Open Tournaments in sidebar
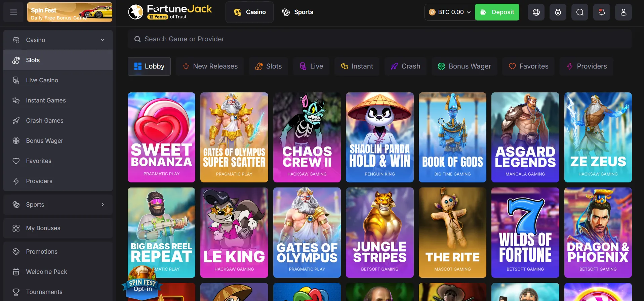Screen dimensions: 644x301 [x=58, y=292]
